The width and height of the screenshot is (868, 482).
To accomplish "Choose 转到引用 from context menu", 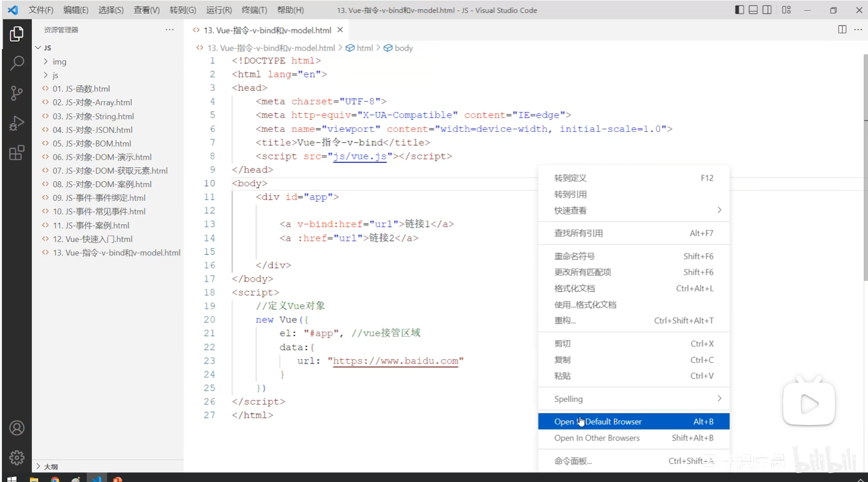I will tap(634, 195).
